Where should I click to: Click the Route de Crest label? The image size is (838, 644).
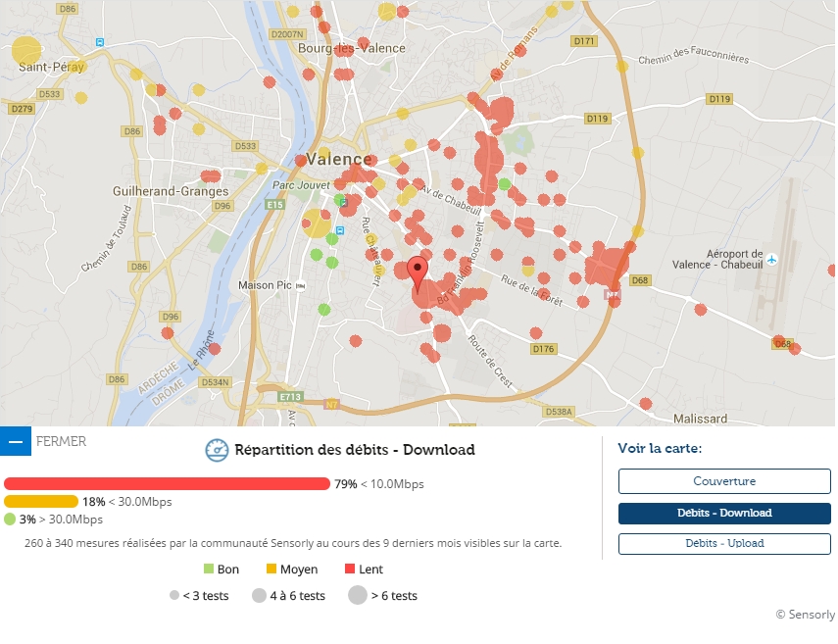490,362
